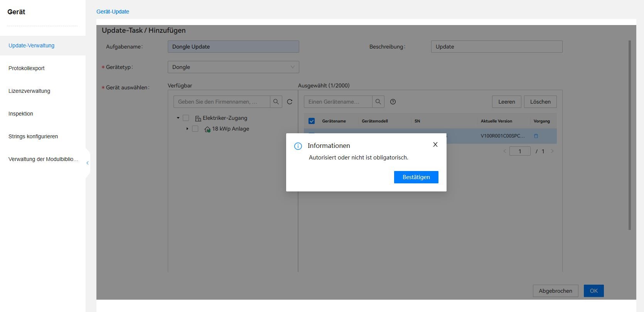Click the Beschreibung input field
Screen dimensions: 644x312
tap(496, 47)
